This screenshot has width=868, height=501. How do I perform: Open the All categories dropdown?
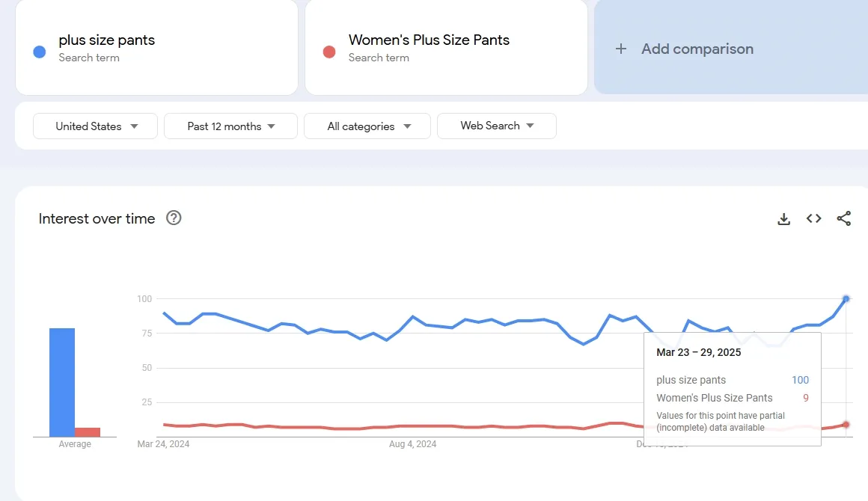[367, 126]
